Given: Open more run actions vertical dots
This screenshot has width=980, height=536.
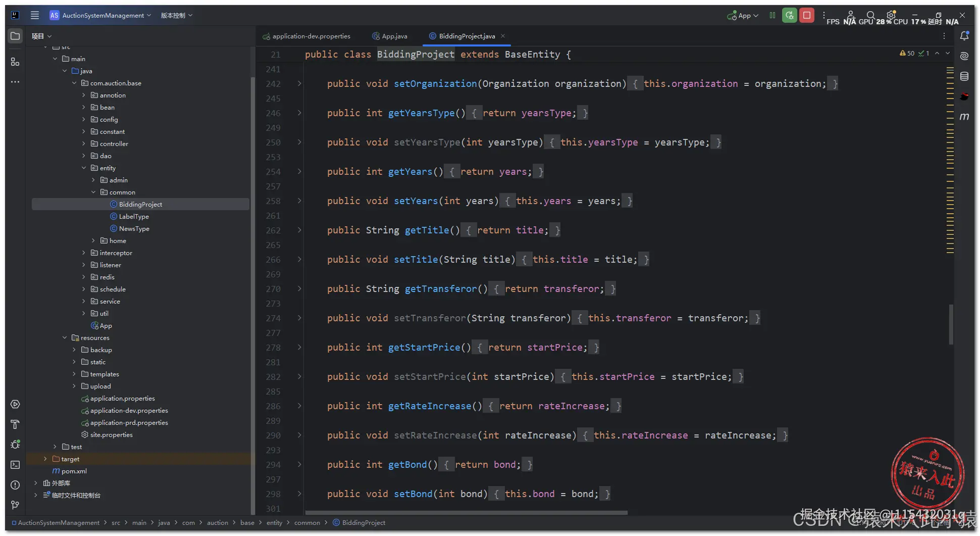Looking at the screenshot, I should [824, 15].
